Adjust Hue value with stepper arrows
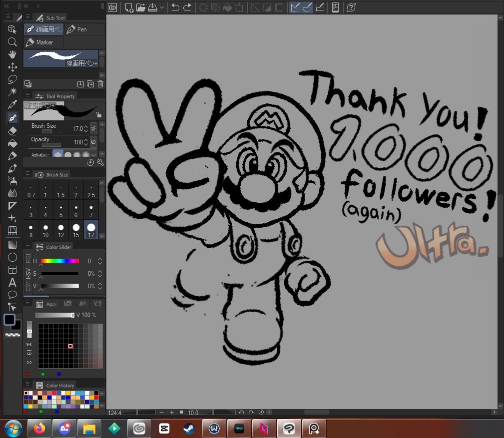This screenshot has height=438, width=504. point(100,261)
